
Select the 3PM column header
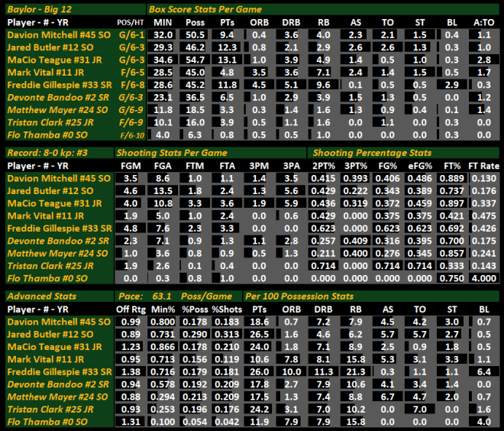pos(259,166)
